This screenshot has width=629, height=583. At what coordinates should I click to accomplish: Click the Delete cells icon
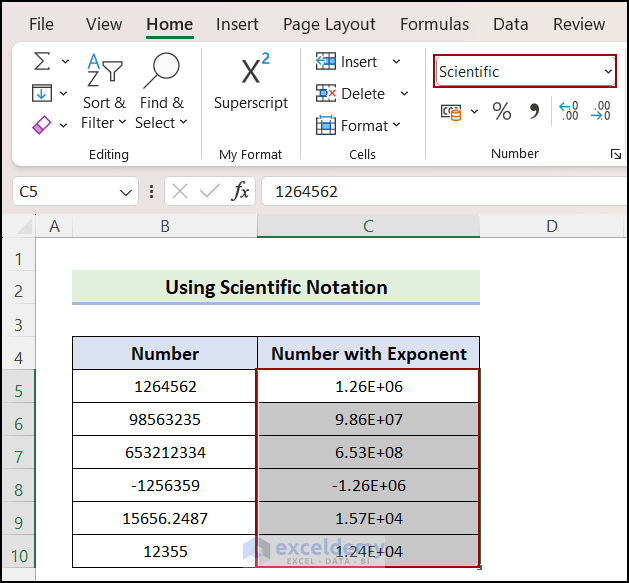tap(326, 93)
